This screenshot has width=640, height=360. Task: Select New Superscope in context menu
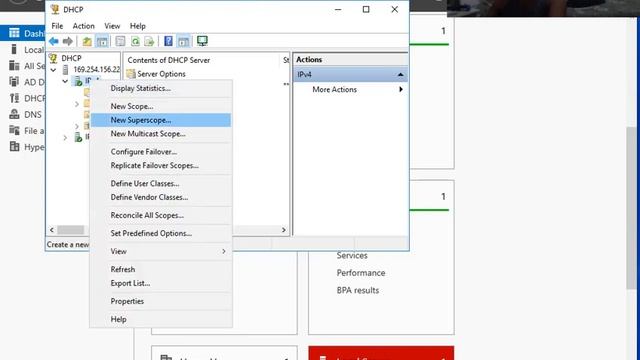pos(161,120)
